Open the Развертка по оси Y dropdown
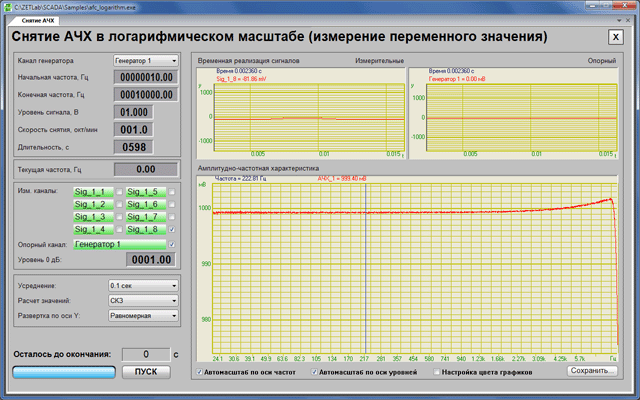 pyautogui.click(x=143, y=316)
